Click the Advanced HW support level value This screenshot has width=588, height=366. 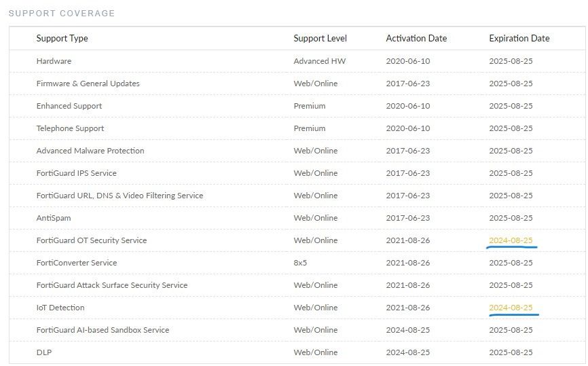[x=319, y=61]
